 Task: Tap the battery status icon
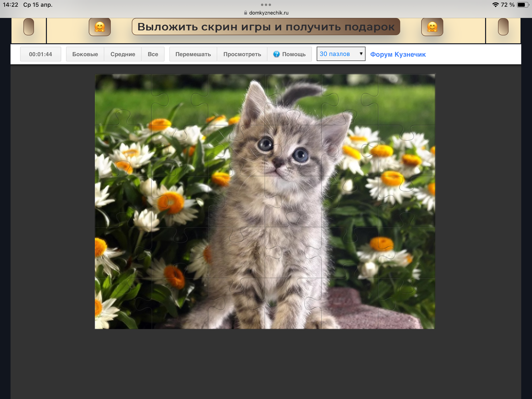[x=522, y=5]
